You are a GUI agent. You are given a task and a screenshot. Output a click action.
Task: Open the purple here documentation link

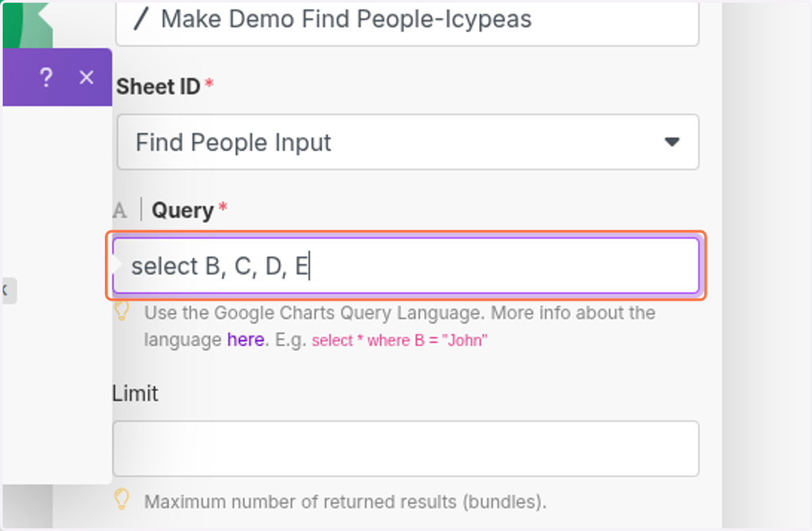[245, 339]
